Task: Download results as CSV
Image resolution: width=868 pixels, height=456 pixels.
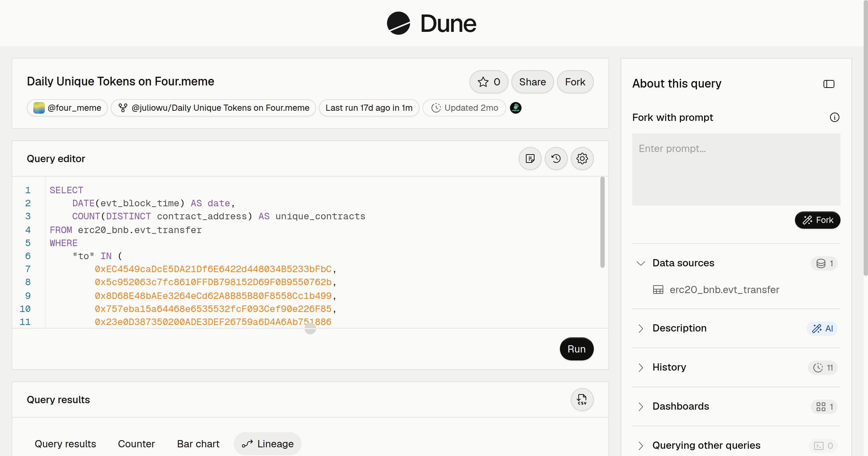Action: 582,400
